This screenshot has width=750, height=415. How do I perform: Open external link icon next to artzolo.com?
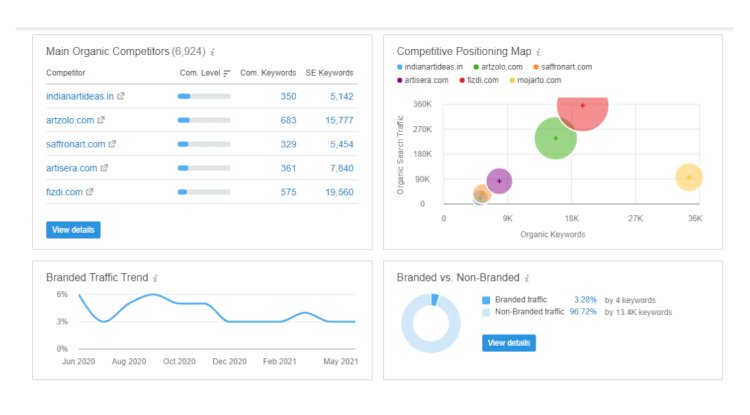click(101, 120)
